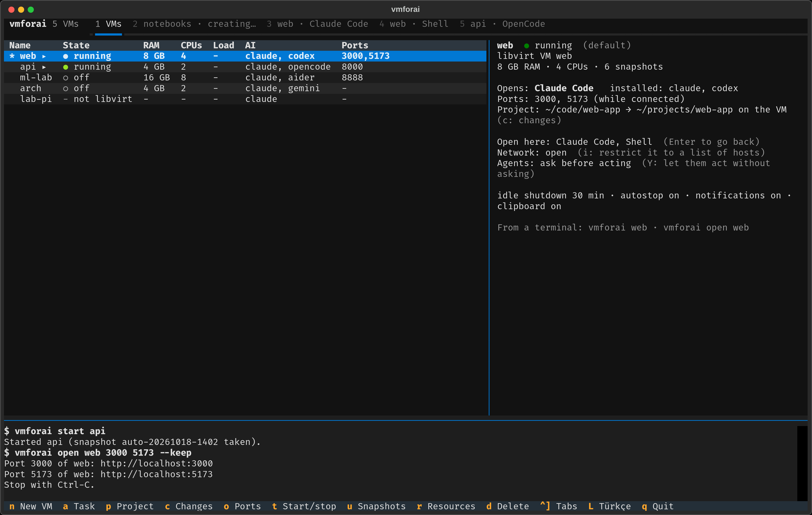Click the p Project shortcut

129,506
